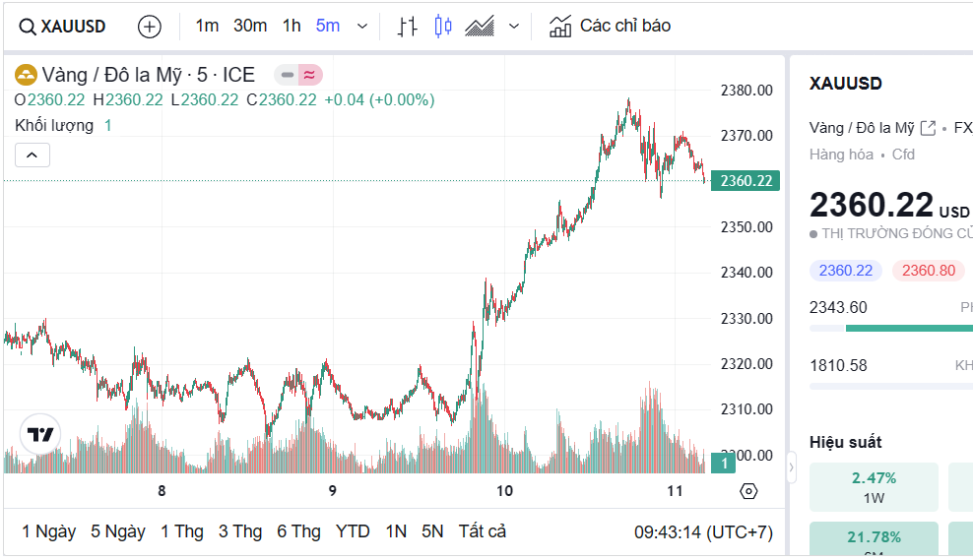
Task: Click the add symbol plus icon
Action: tap(150, 27)
